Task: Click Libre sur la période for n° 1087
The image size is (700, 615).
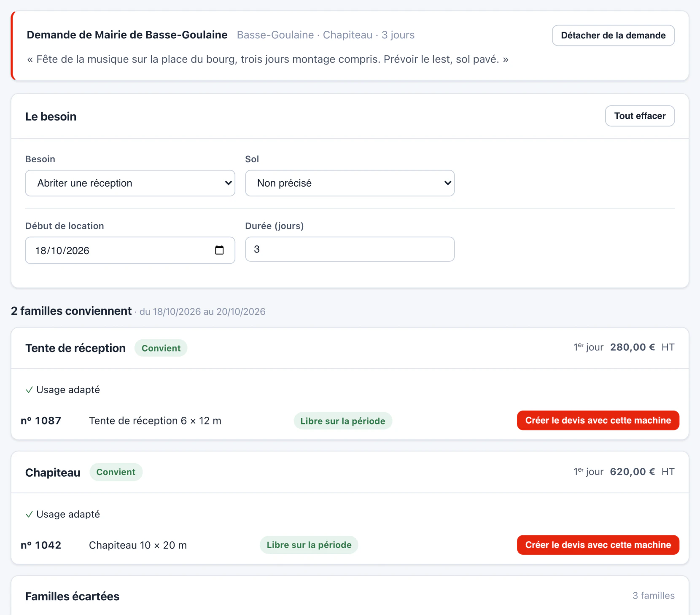Action: (x=343, y=421)
